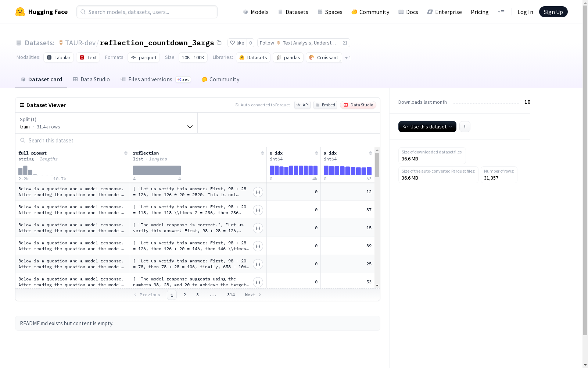Expand the reflection cell for row with a_idx 39
Screen dimensions: 588x368
point(258,246)
